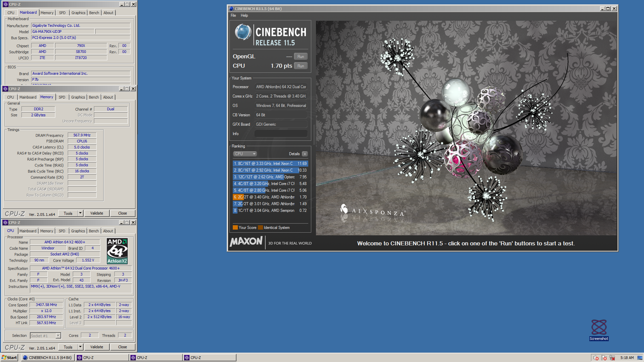Open Graphics tab in CPU-Z Mainboard window

78,13
